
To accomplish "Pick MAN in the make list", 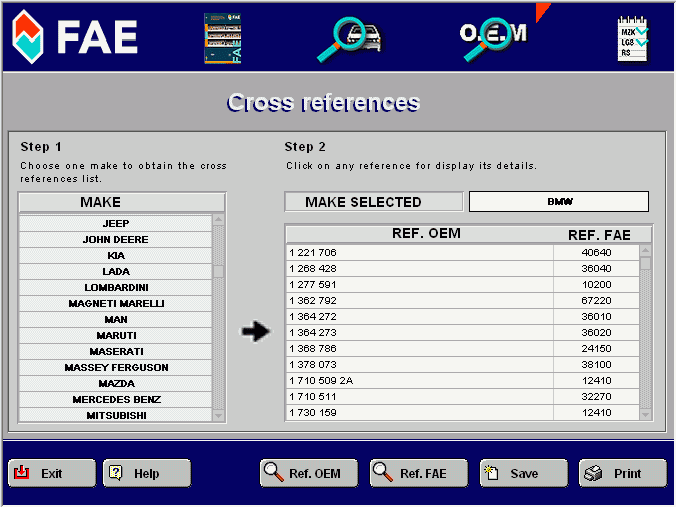I will click(x=116, y=319).
